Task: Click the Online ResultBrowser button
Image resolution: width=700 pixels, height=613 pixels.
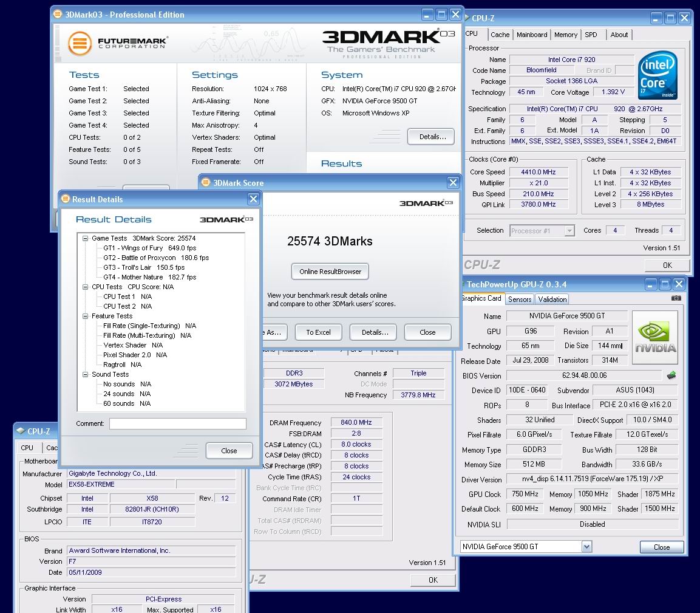Action: coord(330,271)
